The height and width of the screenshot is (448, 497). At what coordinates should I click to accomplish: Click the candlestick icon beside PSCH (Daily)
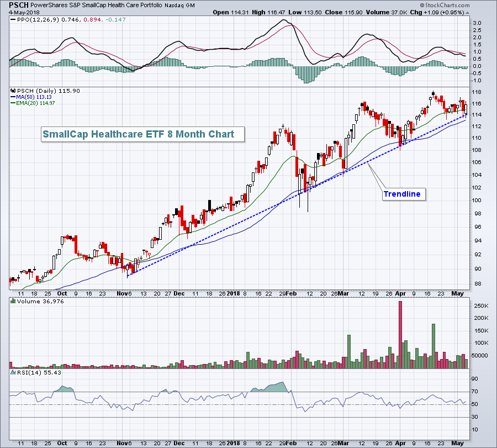click(x=13, y=91)
